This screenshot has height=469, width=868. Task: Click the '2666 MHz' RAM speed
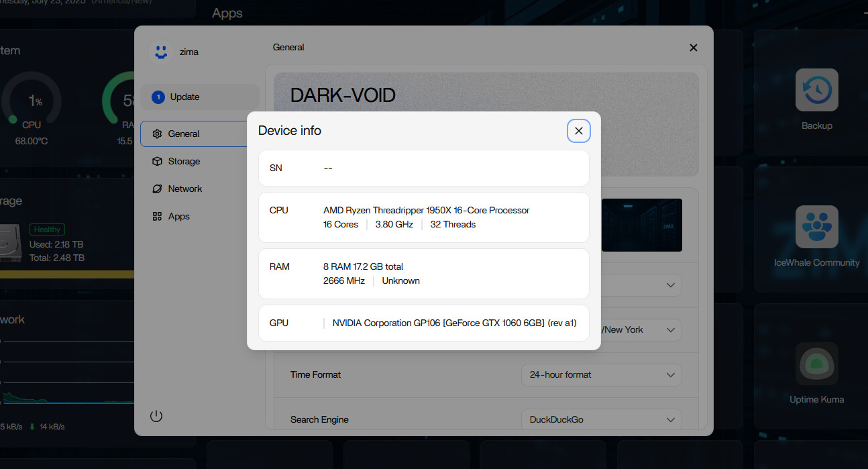pyautogui.click(x=344, y=280)
